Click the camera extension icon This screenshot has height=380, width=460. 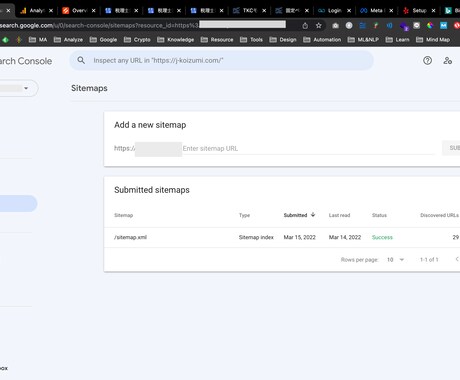[335, 25]
